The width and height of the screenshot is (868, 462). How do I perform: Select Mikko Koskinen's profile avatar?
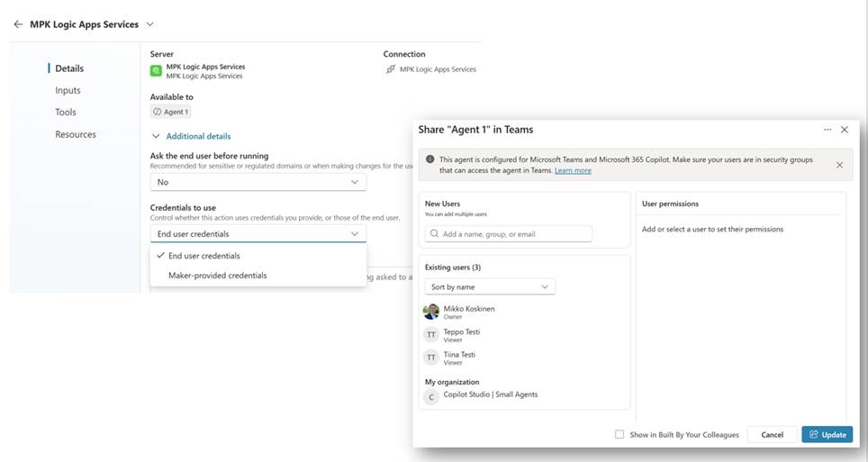431,312
